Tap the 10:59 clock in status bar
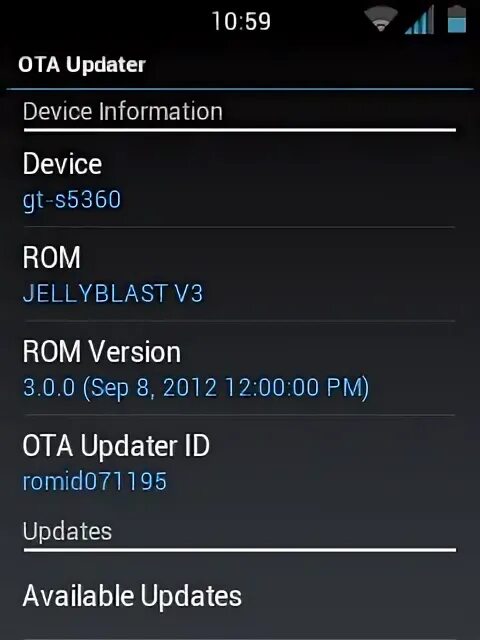480x640 pixels. point(241,21)
